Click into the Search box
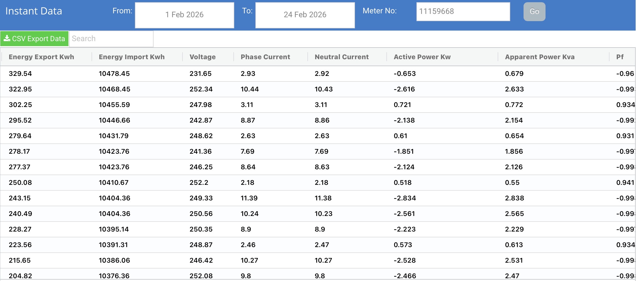 (111, 39)
